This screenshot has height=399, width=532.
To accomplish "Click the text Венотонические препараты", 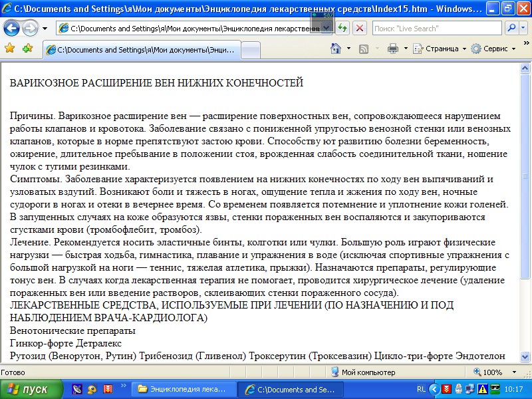I will (x=72, y=331).
